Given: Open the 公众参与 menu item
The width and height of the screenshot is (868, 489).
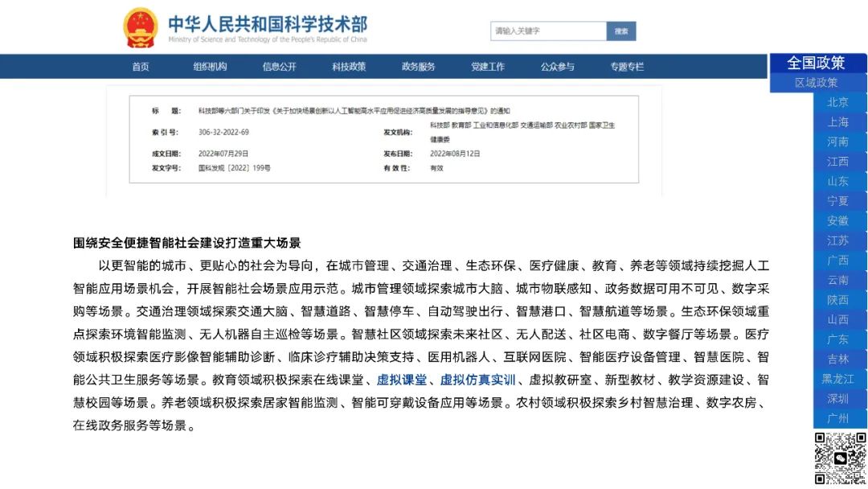Looking at the screenshot, I should coord(557,67).
